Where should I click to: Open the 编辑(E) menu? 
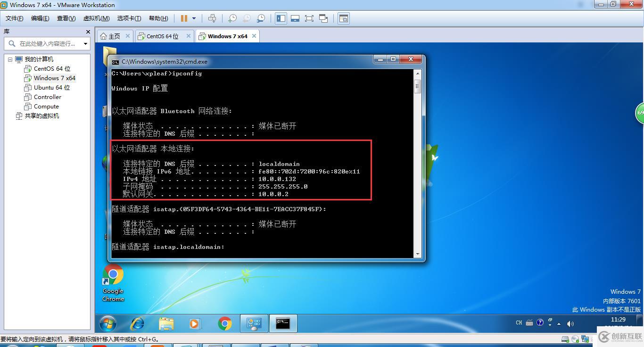[x=40, y=18]
